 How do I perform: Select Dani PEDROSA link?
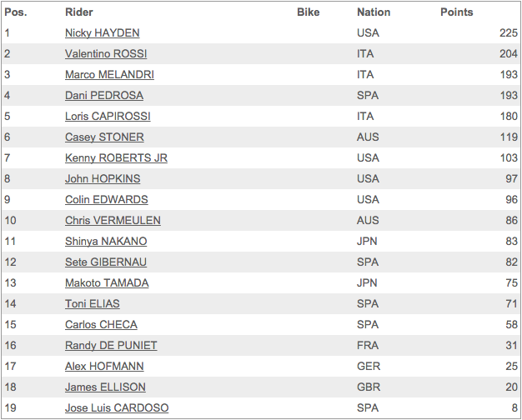[104, 96]
